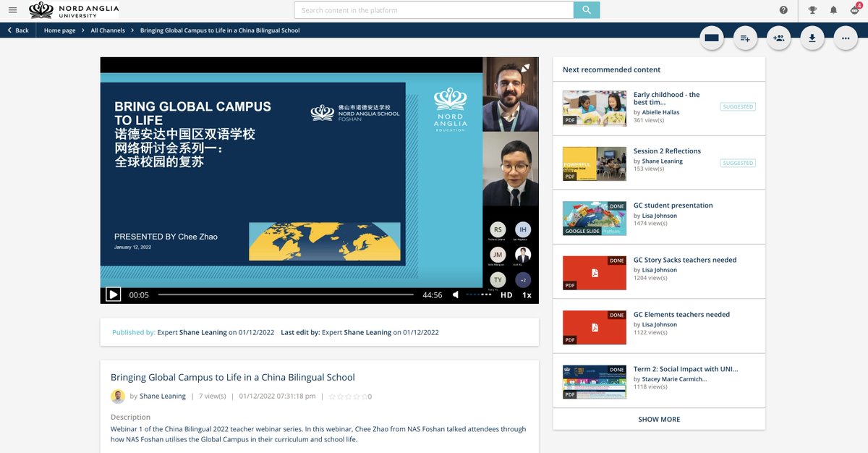Image resolution: width=868 pixels, height=453 pixels.
Task: Open All Channels from the breadcrumb
Action: tap(107, 30)
